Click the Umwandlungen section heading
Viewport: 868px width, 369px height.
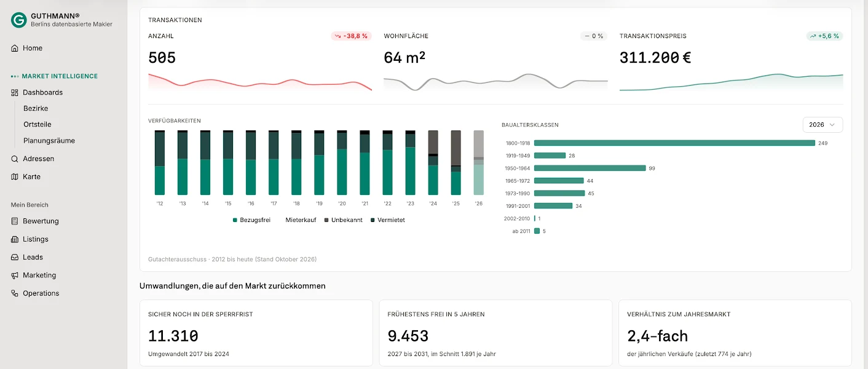coord(232,286)
